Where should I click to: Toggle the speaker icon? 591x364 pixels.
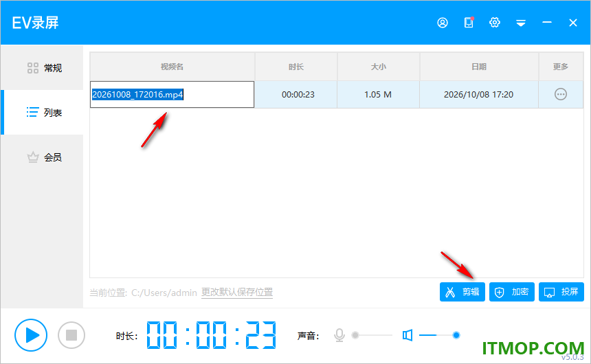coord(407,335)
